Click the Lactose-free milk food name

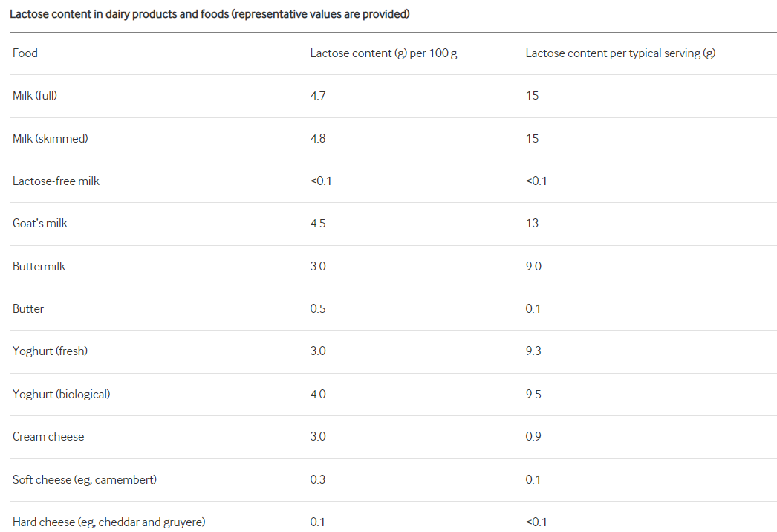pos(56,181)
